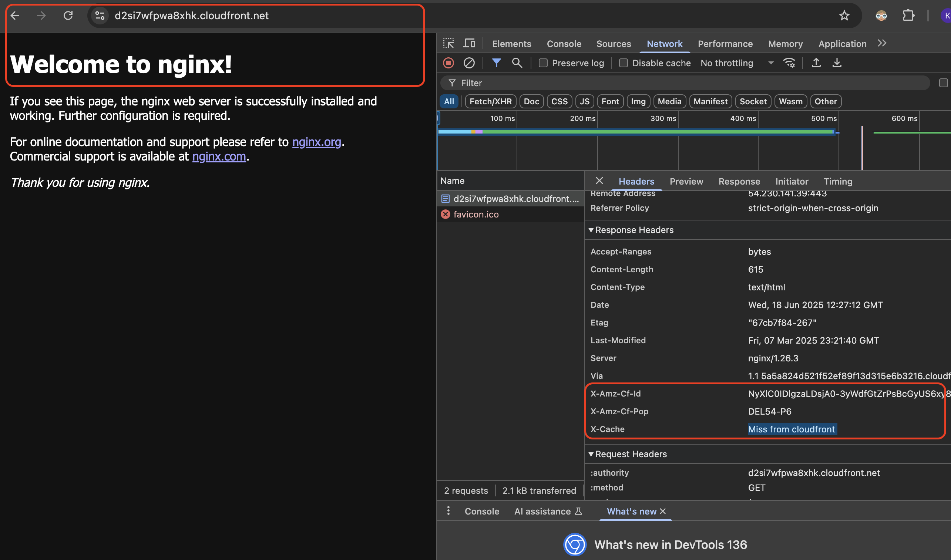Activate the inspect element picker icon
Screen dimensions: 951x560
pyautogui.click(x=448, y=43)
